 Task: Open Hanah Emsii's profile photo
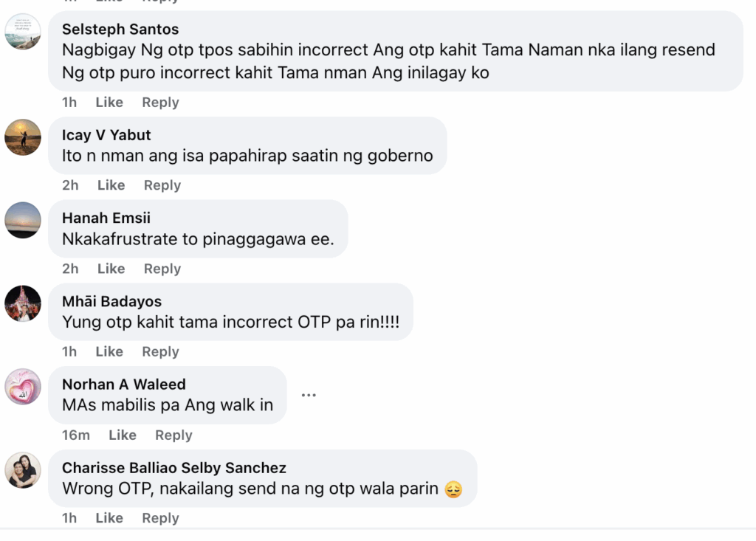[x=23, y=220]
